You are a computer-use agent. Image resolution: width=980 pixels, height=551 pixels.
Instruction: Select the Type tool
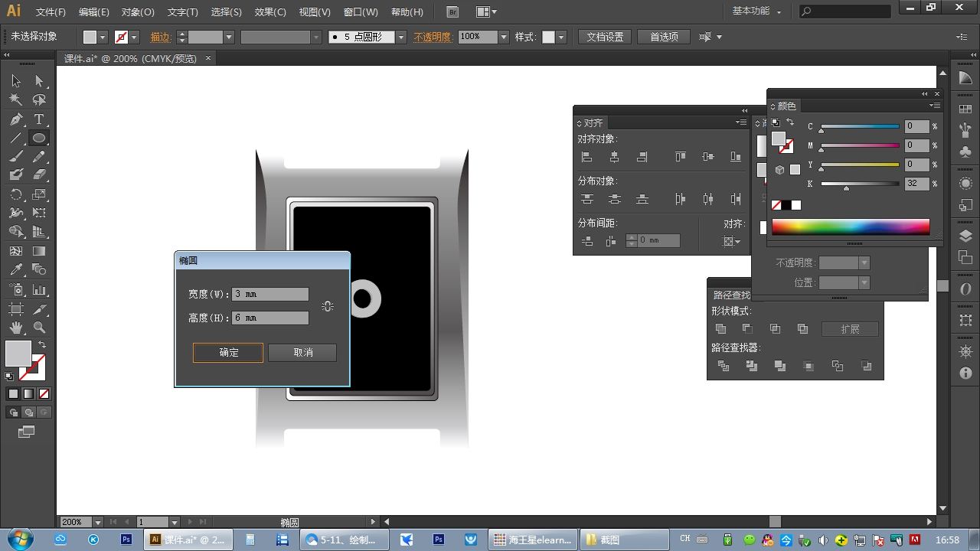pyautogui.click(x=39, y=119)
